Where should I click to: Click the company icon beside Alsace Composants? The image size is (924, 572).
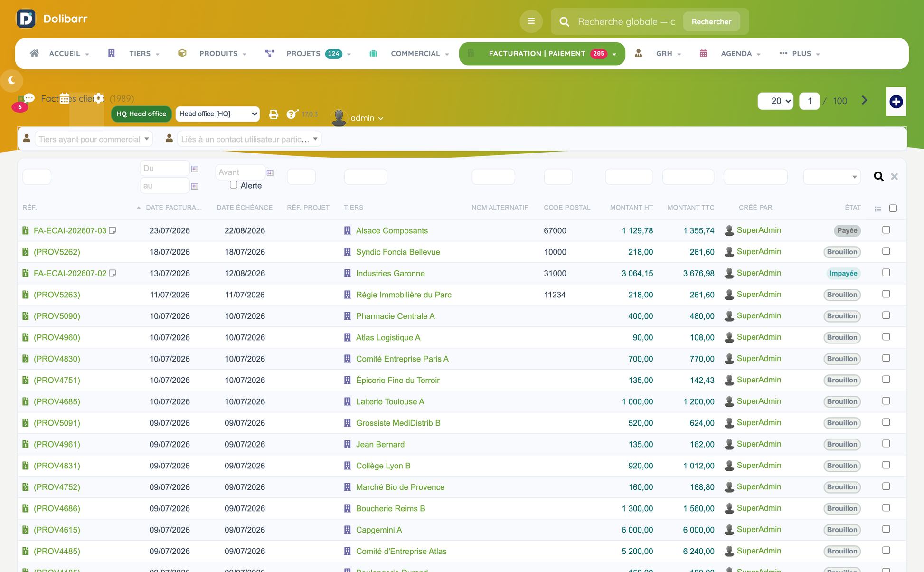click(x=348, y=230)
